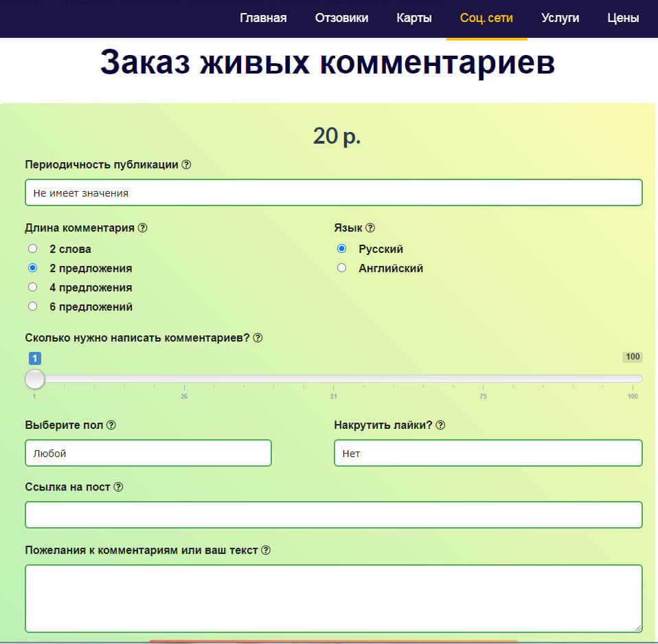Show hint for Накрутить лайки
The height and width of the screenshot is (644, 658).
point(440,425)
